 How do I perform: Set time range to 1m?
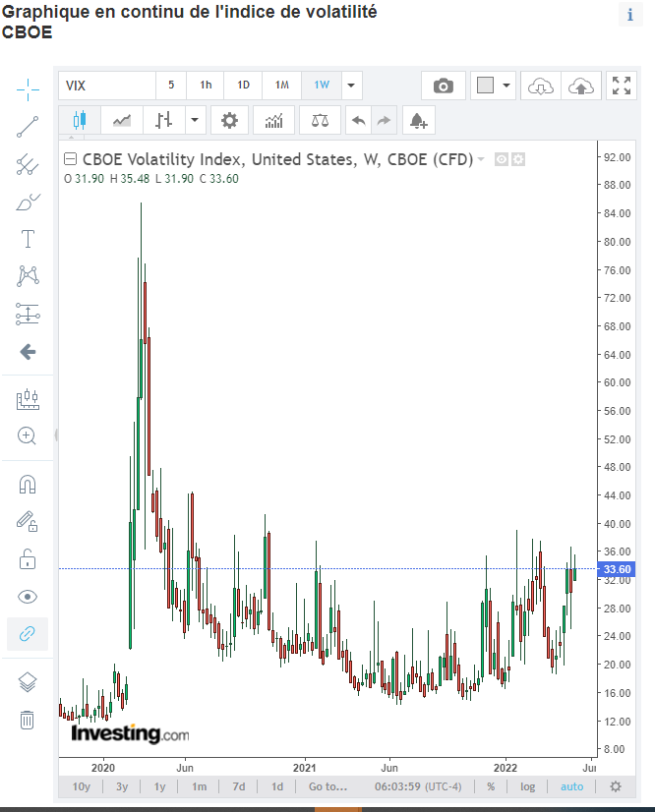[199, 786]
